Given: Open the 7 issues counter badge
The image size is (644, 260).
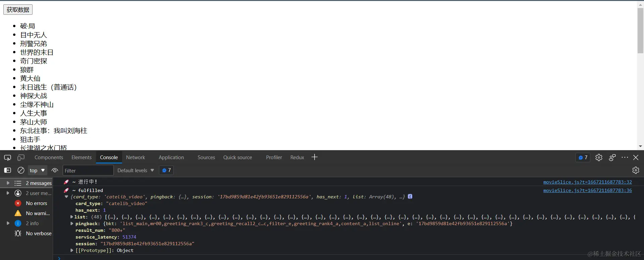Looking at the screenshot, I should click(x=583, y=157).
